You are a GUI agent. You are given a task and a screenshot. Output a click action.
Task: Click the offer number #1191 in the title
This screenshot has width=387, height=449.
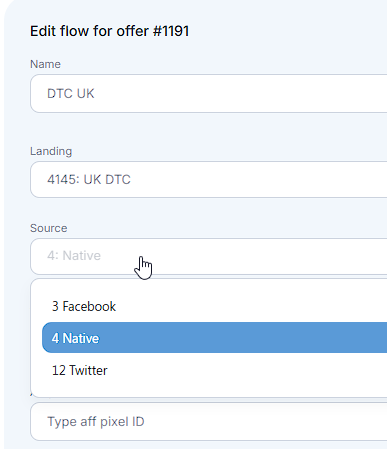[x=171, y=31]
